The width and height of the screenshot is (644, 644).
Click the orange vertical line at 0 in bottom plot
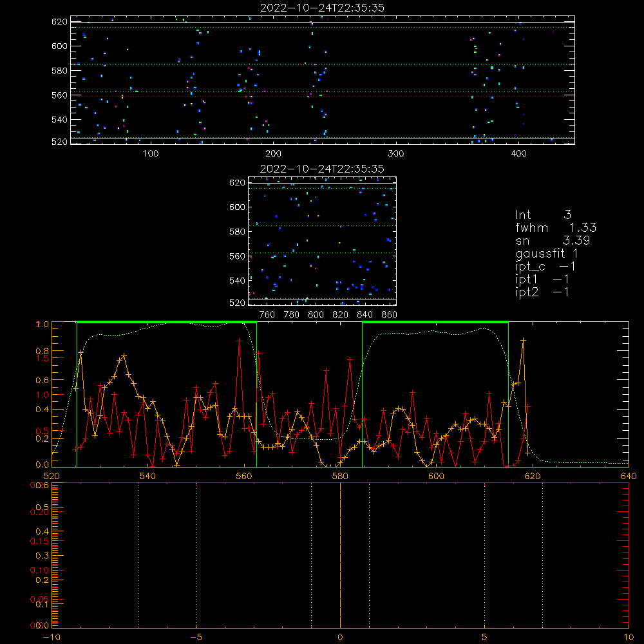tap(340, 555)
